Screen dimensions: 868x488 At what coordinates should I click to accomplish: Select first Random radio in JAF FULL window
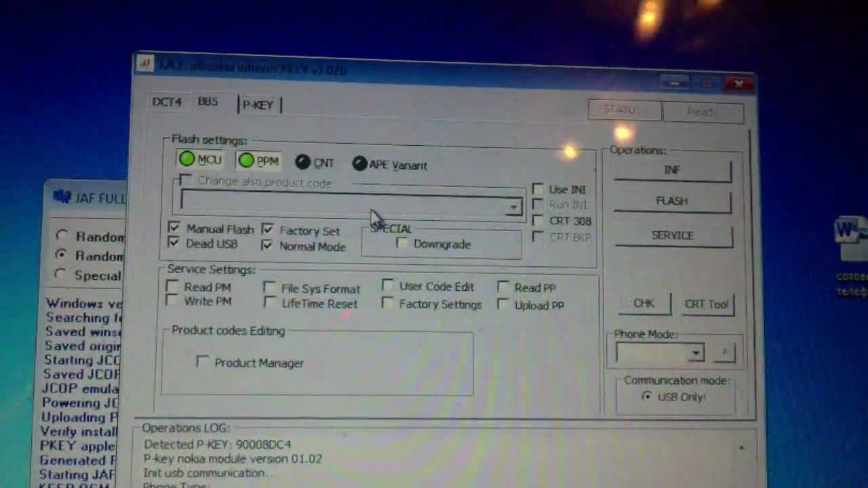click(62, 235)
